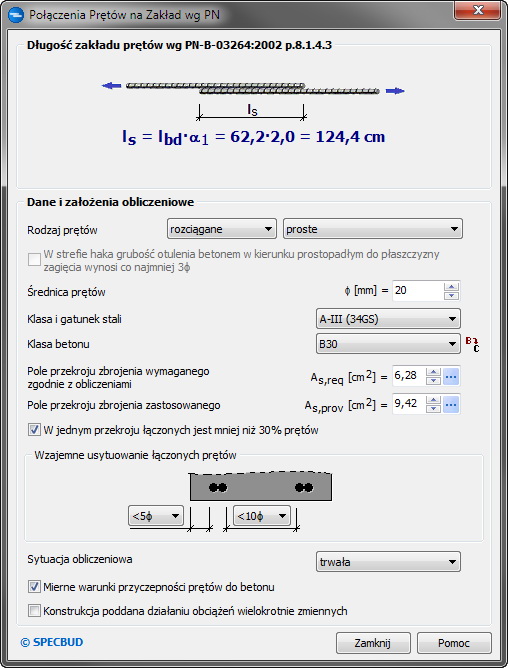
Task: Uncheck 'W jednym przekroju łączonych' 30% checkbox
Action: point(34,430)
